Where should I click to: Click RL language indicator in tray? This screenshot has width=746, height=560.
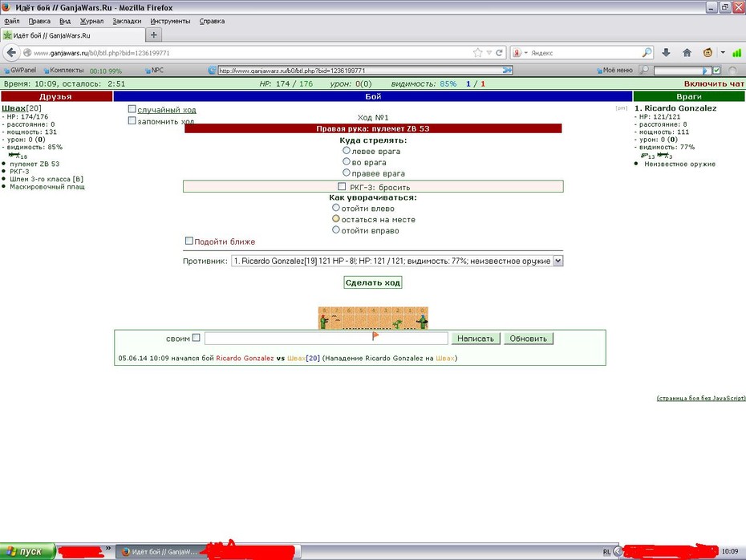(606, 552)
